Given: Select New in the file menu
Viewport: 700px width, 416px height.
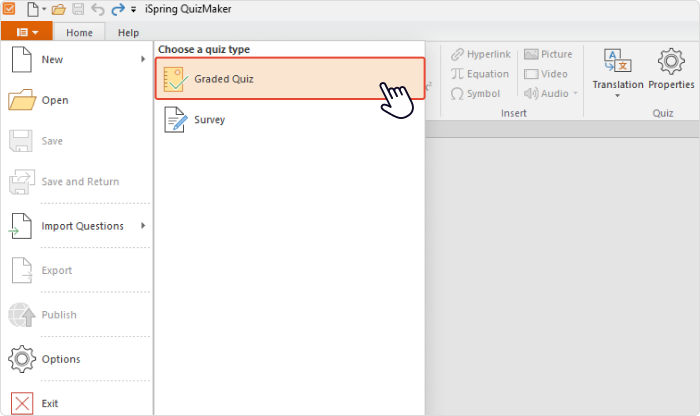Looking at the screenshot, I should (x=77, y=59).
